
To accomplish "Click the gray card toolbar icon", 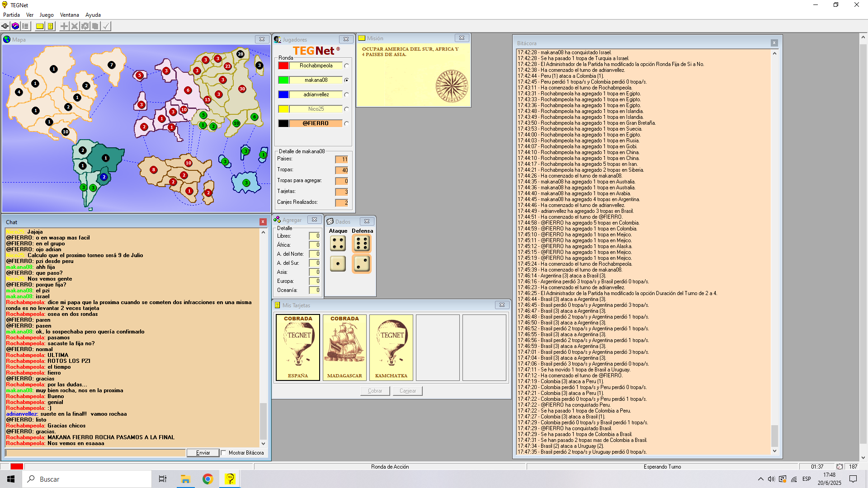I will point(95,26).
